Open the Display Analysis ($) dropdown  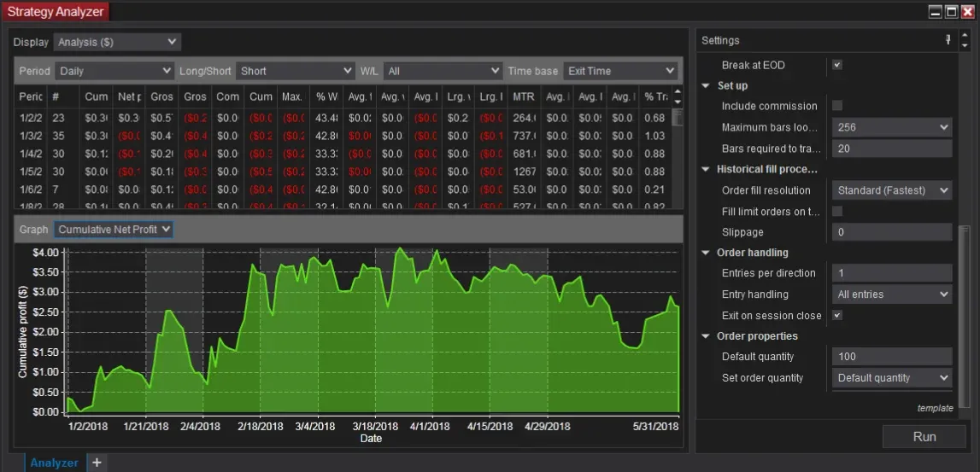(x=118, y=42)
